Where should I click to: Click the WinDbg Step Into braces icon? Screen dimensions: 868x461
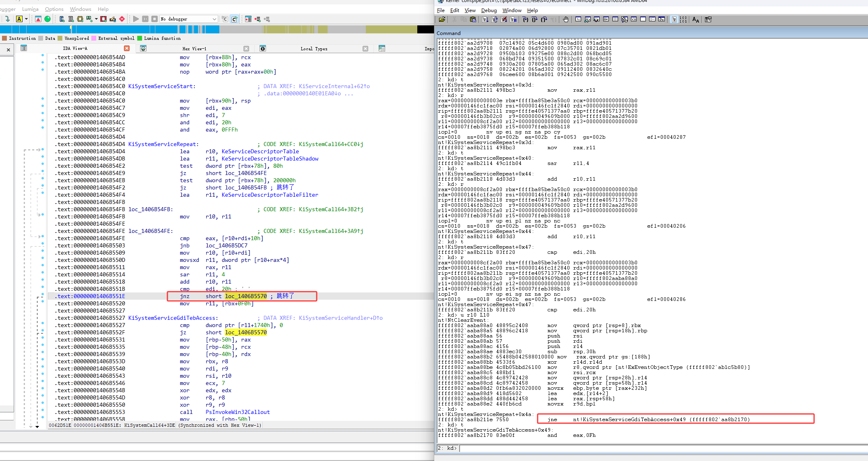tap(526, 19)
